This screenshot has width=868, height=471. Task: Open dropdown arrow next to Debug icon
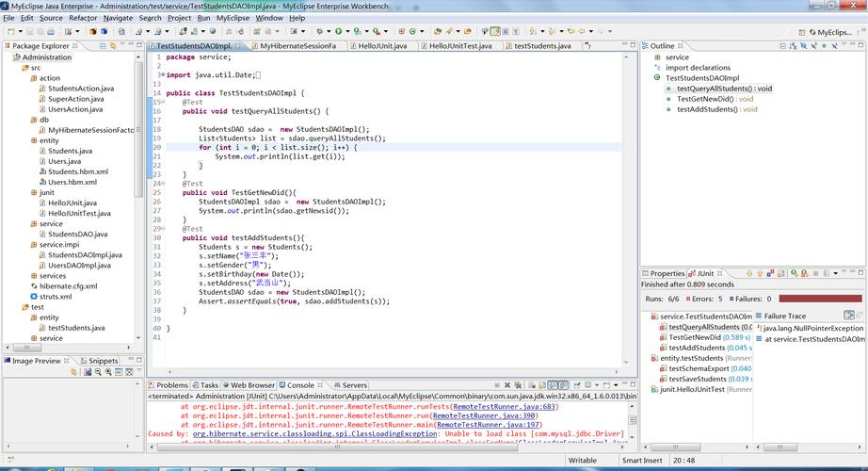pyautogui.click(x=329, y=32)
